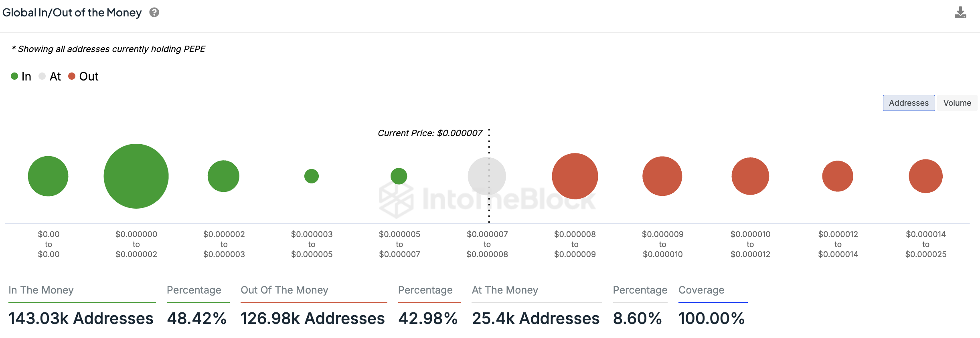The width and height of the screenshot is (980, 338).
Task: Click the Current Price dotted marker line
Action: [x=489, y=176]
